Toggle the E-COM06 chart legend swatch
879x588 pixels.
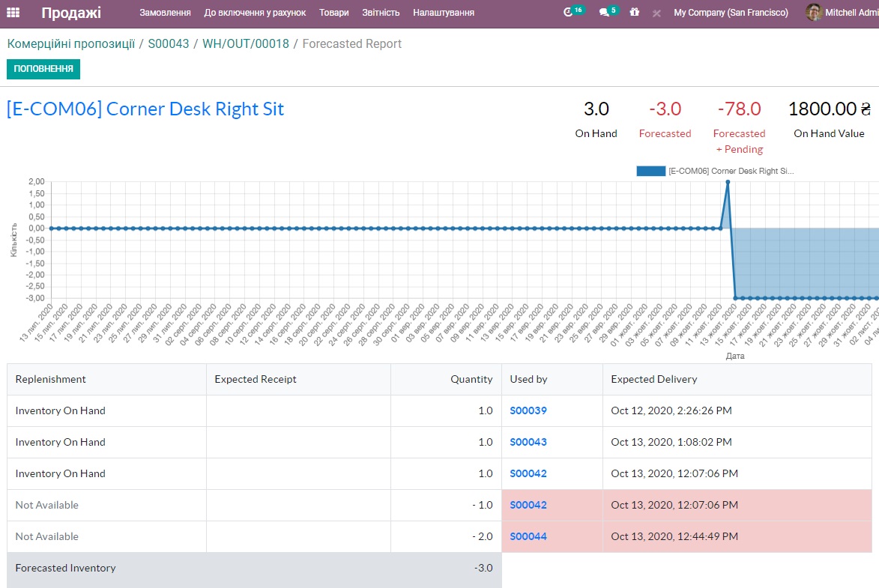point(650,171)
